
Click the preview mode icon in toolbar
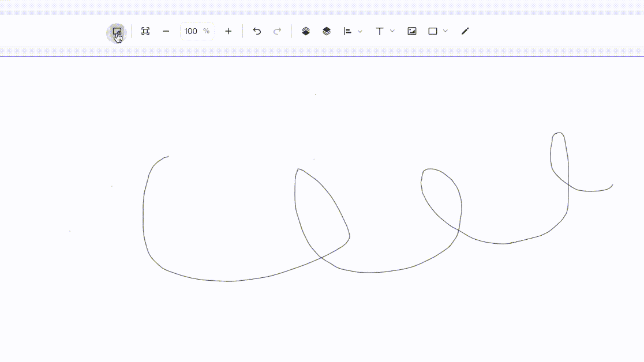pos(117,32)
